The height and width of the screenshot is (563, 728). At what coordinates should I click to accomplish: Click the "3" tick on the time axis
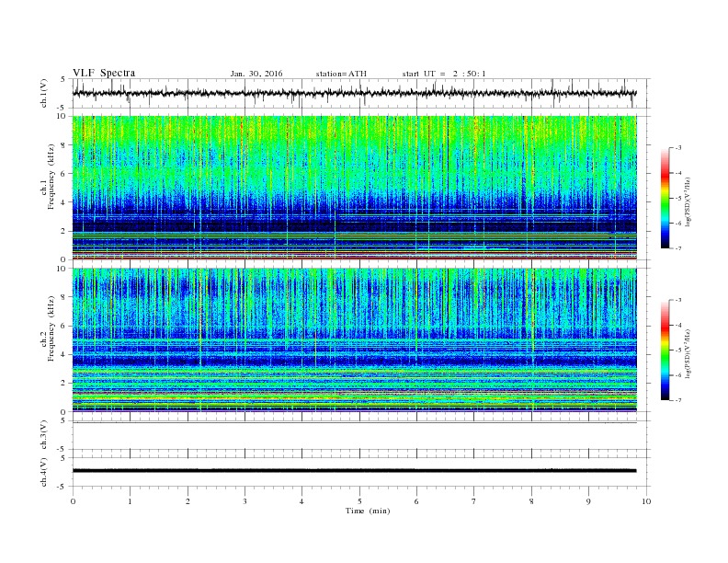coord(245,501)
